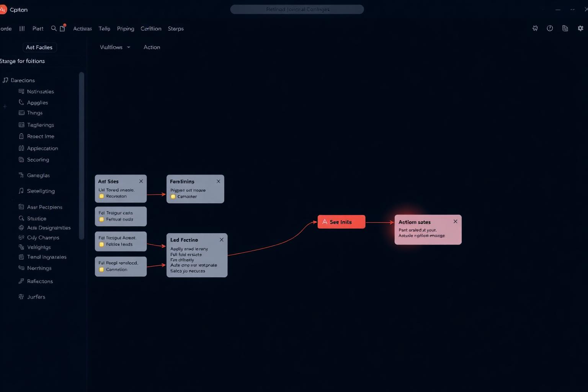Expand the Vuilfows dropdown
588x392 pixels.
[115, 47]
